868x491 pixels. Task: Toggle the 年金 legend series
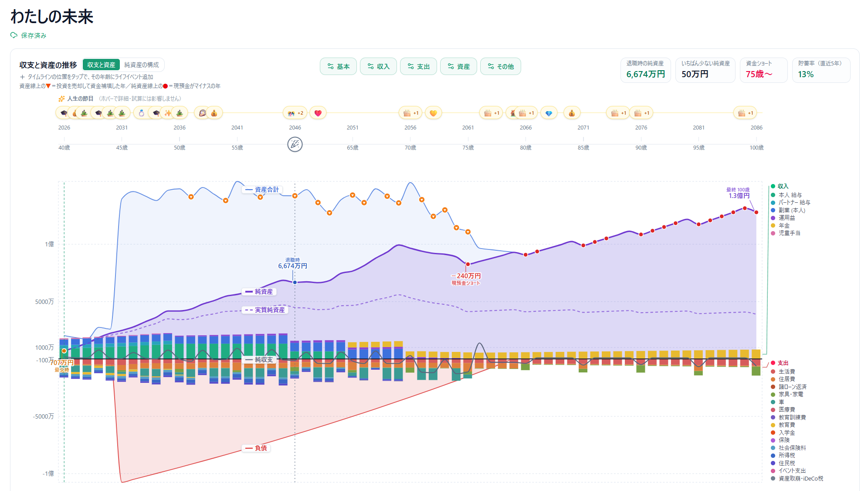[780, 225]
